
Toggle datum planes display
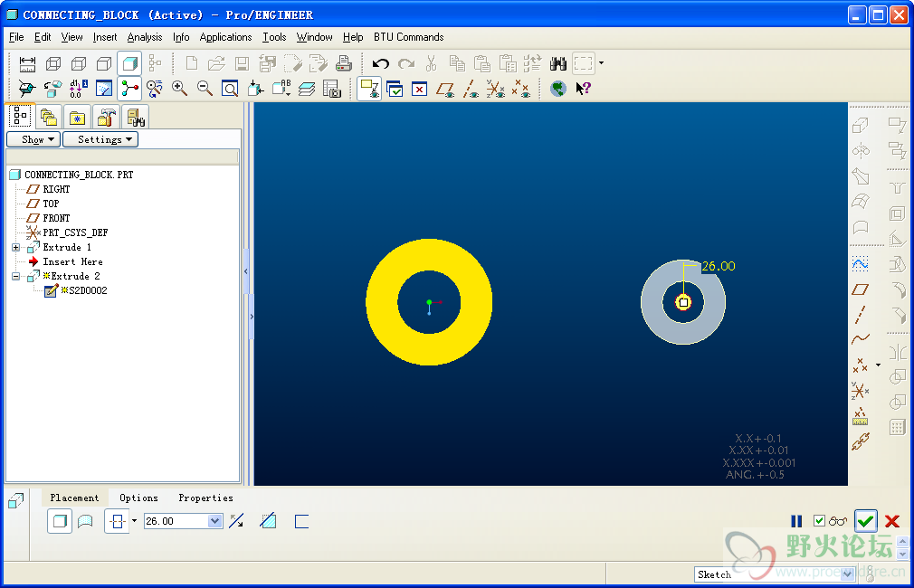[445, 89]
